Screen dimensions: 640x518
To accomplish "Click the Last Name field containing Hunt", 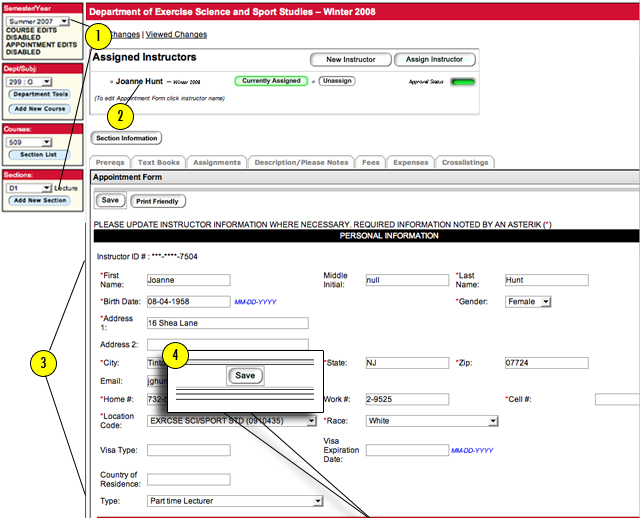I will pos(547,280).
